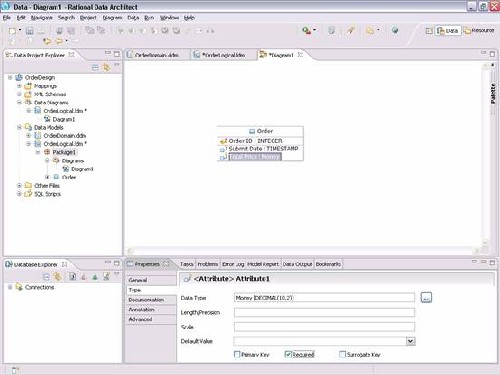Click Collapse All in Data Project Explorer
This screenshot has height=375, width=500.
tap(95, 68)
